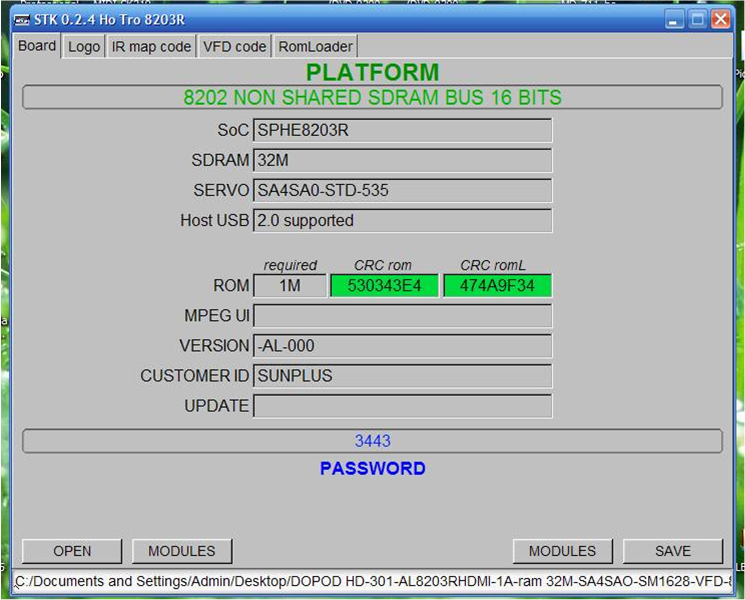The height and width of the screenshot is (600, 745).
Task: Click the OPEN button
Action: coord(72,551)
